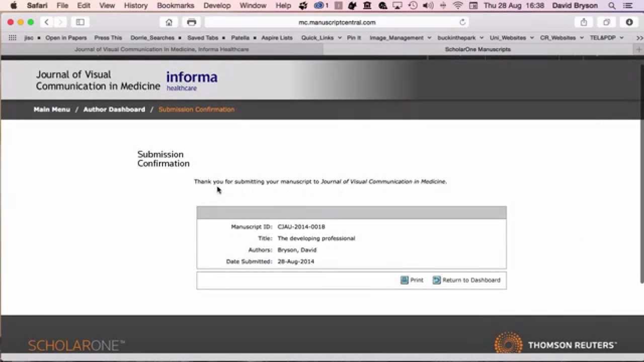The image size is (644, 362).
Task: Open the home page button
Action: coord(169,22)
